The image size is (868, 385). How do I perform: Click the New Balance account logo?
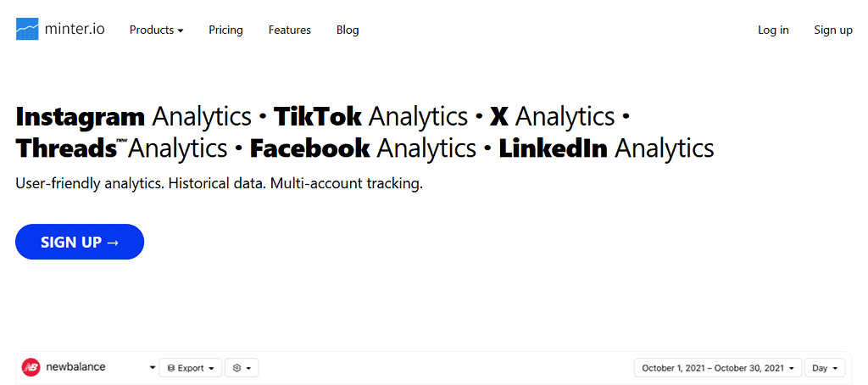[x=31, y=368]
